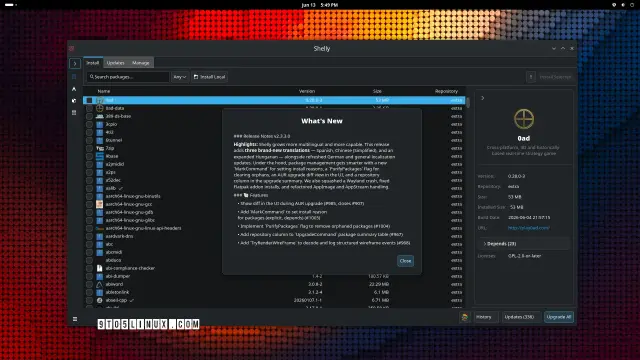Expand the left sidebar with chevron button
The height and width of the screenshot is (360, 640).
pyautogui.click(x=75, y=63)
